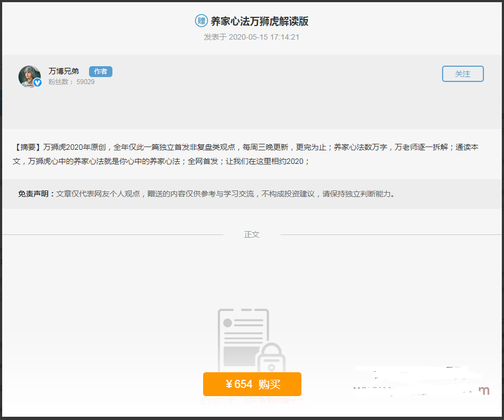The width and height of the screenshot is (504, 420).
Task: Click the circled icon in the page title
Action: point(201,21)
